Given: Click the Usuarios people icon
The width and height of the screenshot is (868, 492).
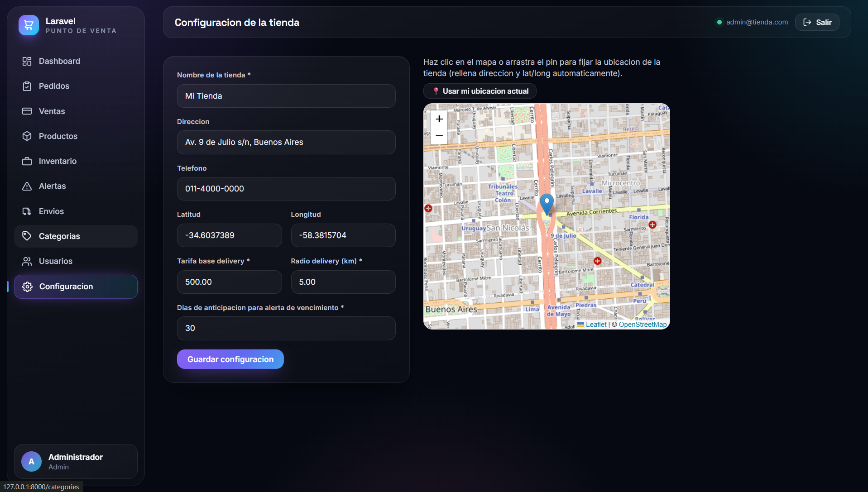Looking at the screenshot, I should click(27, 261).
